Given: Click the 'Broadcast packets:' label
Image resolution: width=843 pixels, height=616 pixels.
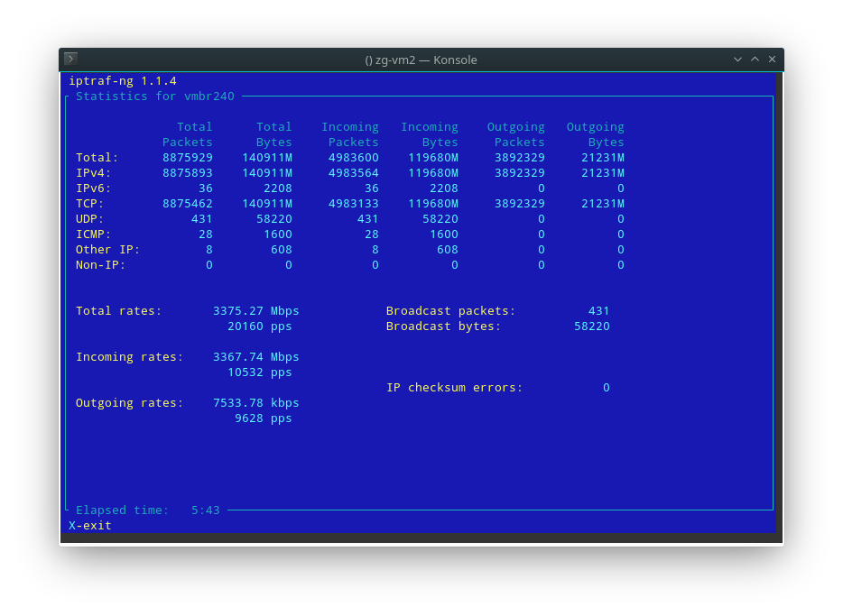Looking at the screenshot, I should tap(450, 310).
